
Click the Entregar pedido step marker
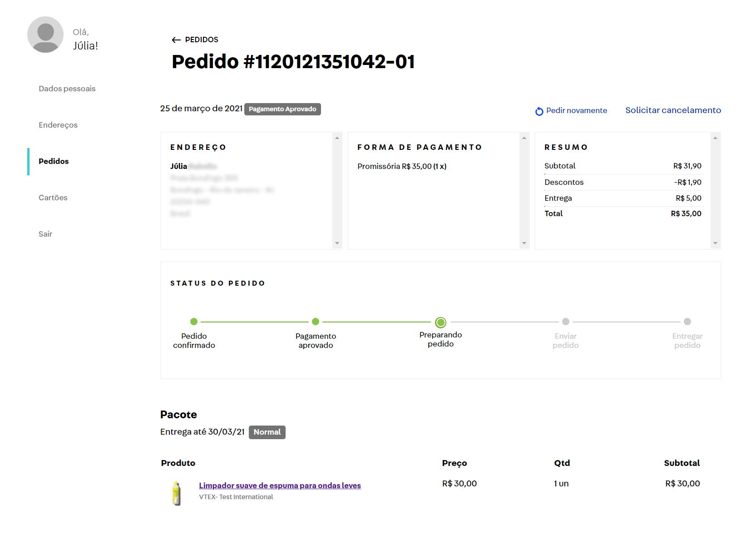pos(687,322)
